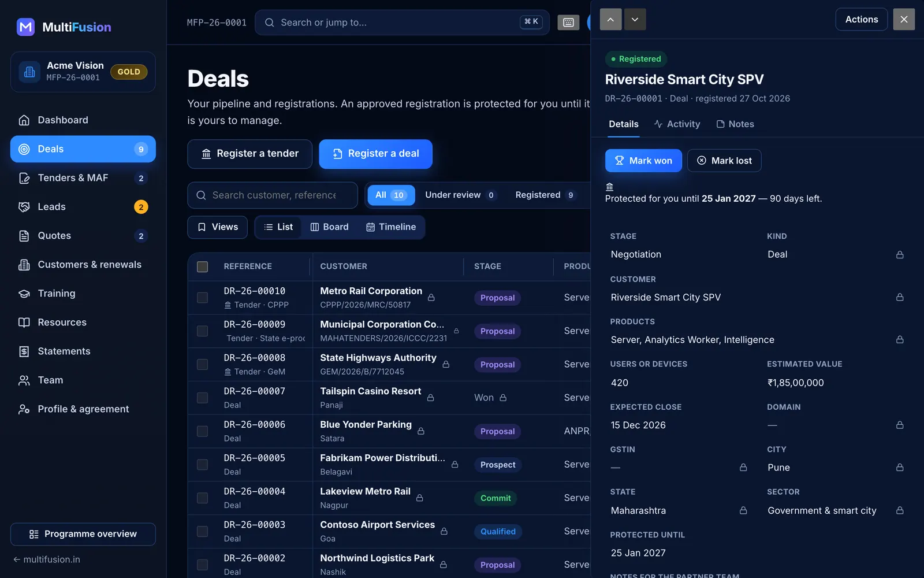Switch to the Notes tab
This screenshot has height=578, width=924.
click(735, 124)
